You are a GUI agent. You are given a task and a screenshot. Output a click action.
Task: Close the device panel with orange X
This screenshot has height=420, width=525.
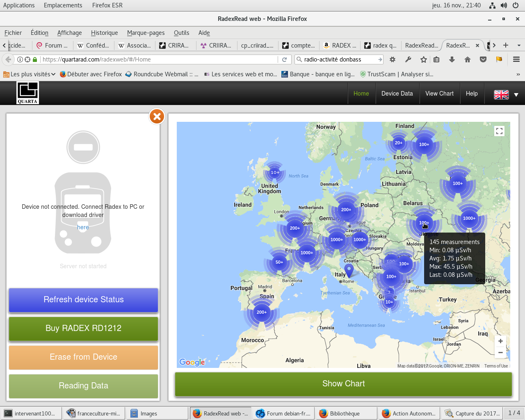[157, 116]
